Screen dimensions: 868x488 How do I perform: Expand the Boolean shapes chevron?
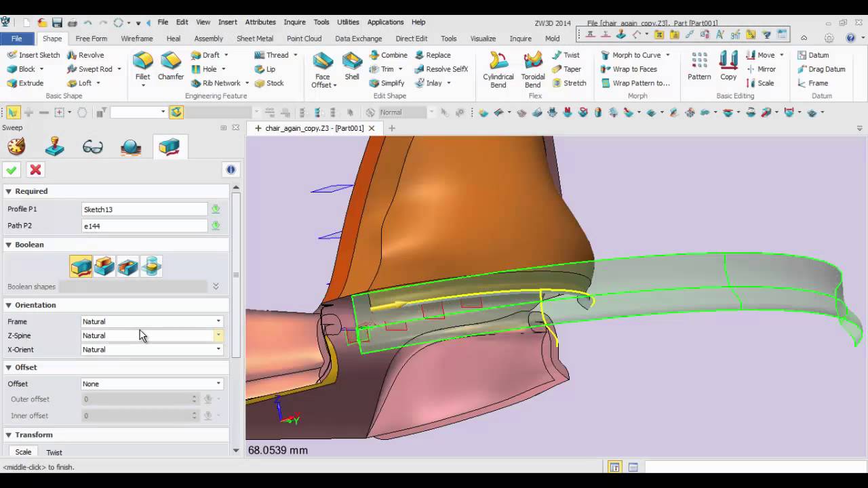[216, 287]
